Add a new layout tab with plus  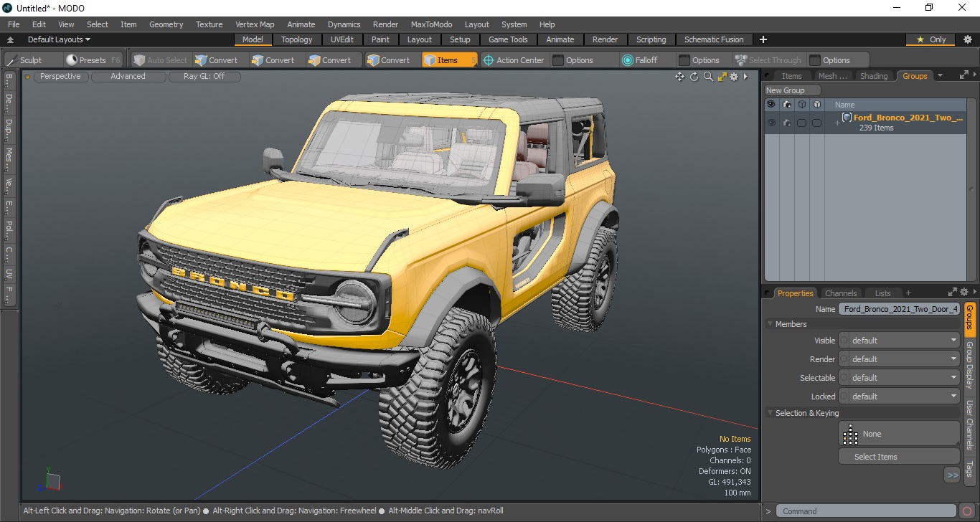pyautogui.click(x=763, y=39)
